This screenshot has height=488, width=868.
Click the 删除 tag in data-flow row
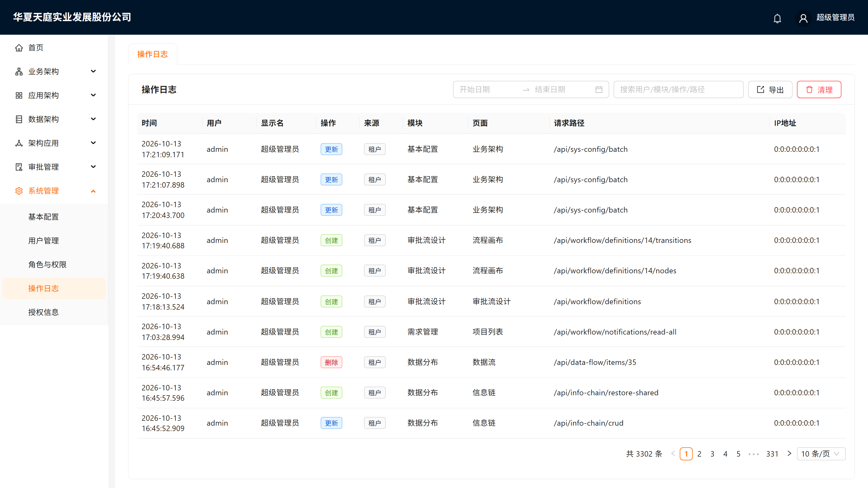coord(331,362)
